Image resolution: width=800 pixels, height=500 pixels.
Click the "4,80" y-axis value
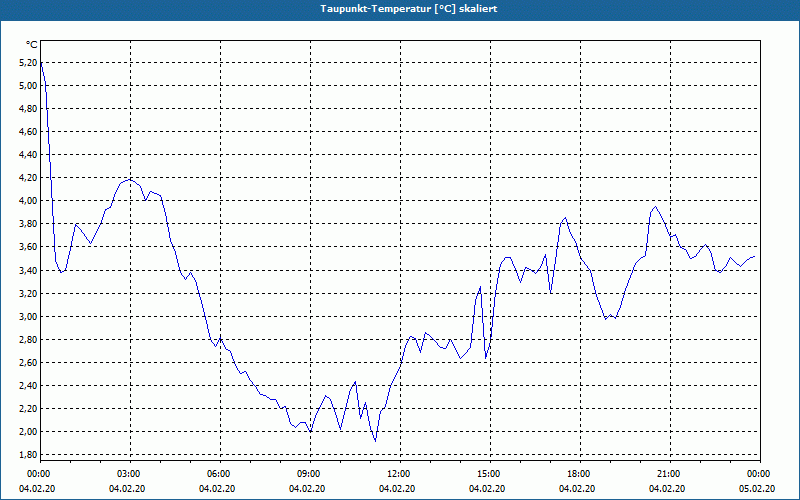coord(29,109)
